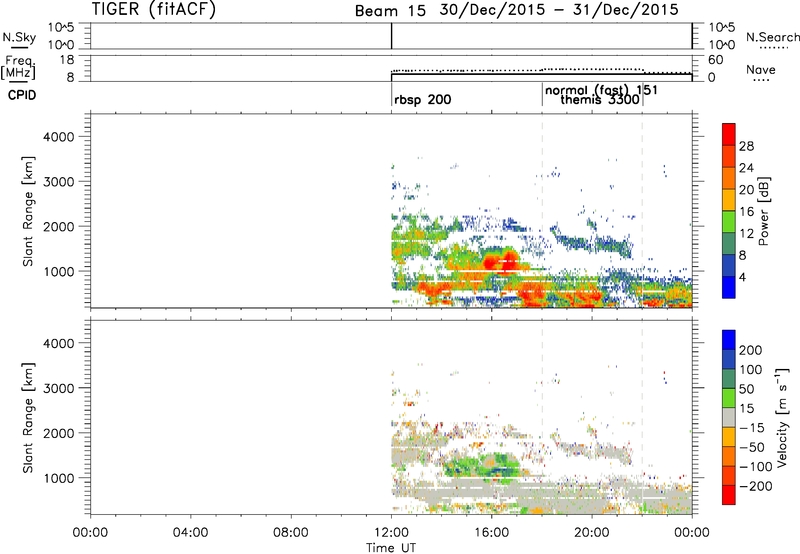This screenshot has width=800, height=554.
Task: Click the N.Search legend label
Action: [772, 37]
